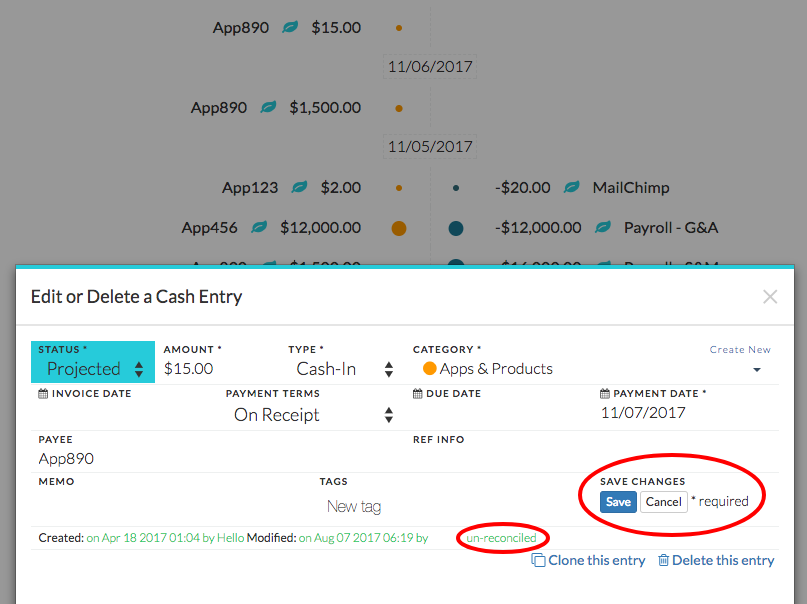This screenshot has height=604, width=807.
Task: Click the Cancel button
Action: [663, 502]
